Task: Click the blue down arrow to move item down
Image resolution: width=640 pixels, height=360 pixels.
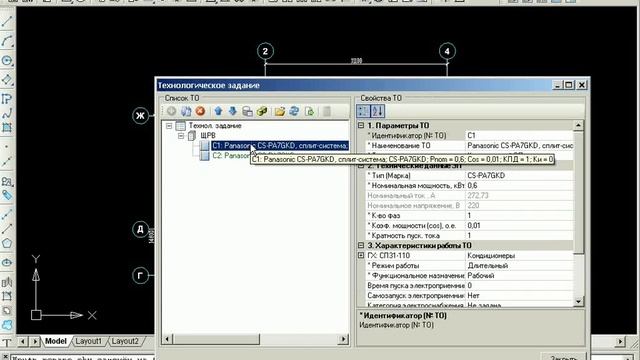Action: point(233,111)
